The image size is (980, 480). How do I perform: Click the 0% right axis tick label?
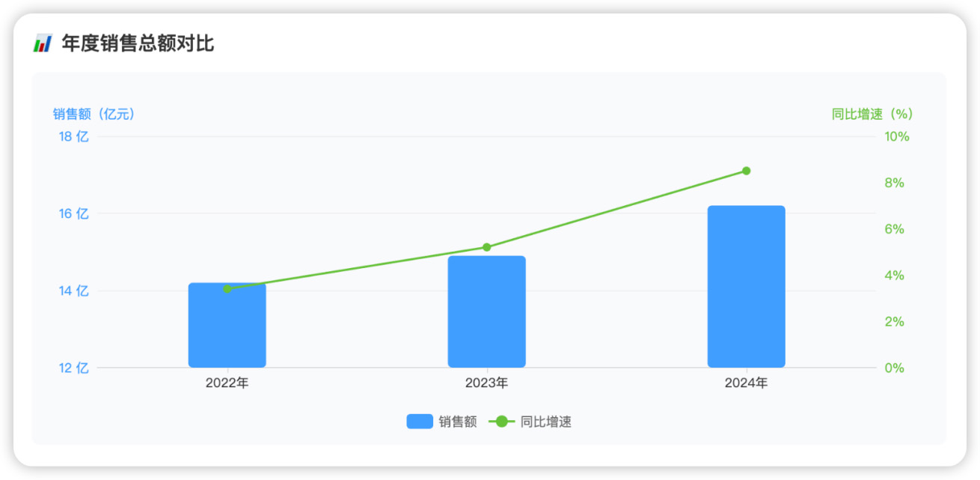tap(894, 368)
